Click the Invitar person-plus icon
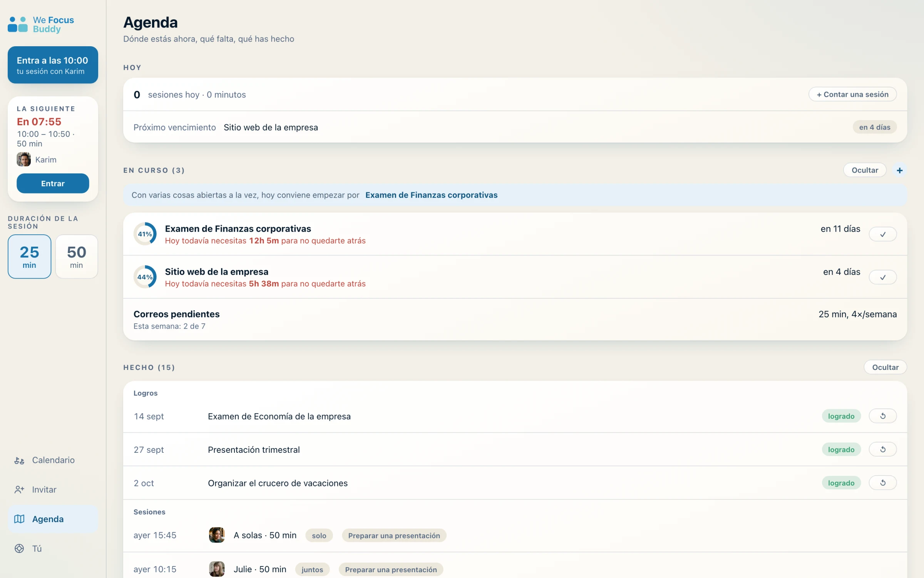The height and width of the screenshot is (578, 924). tap(19, 489)
